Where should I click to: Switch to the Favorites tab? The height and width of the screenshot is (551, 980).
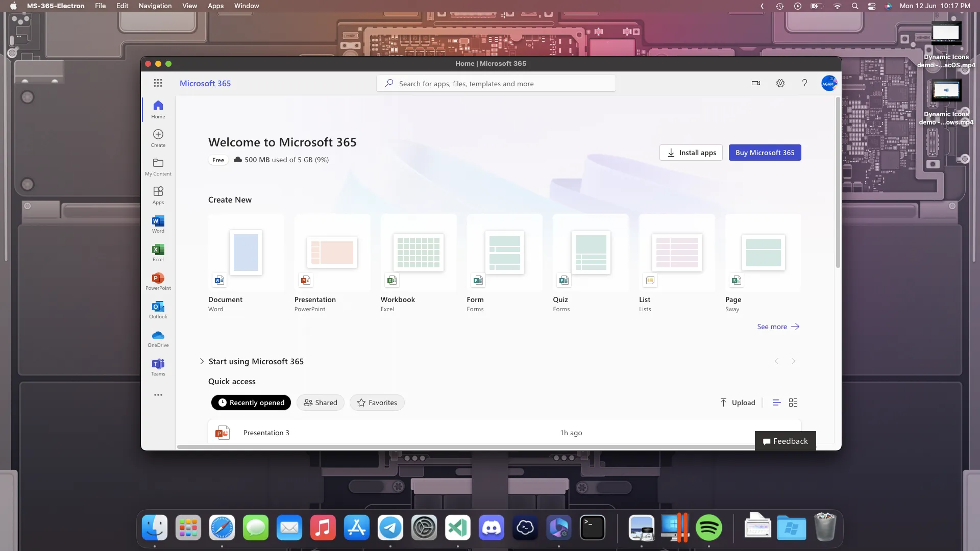pos(377,402)
